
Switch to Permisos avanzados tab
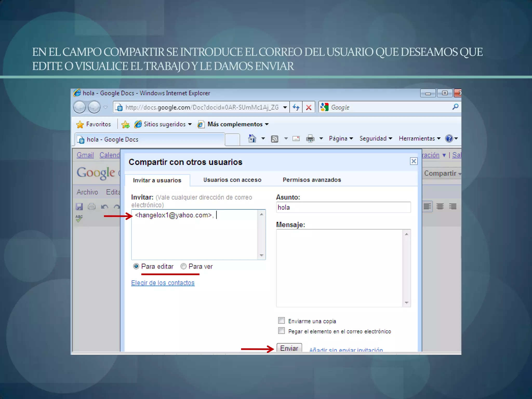pyautogui.click(x=312, y=180)
